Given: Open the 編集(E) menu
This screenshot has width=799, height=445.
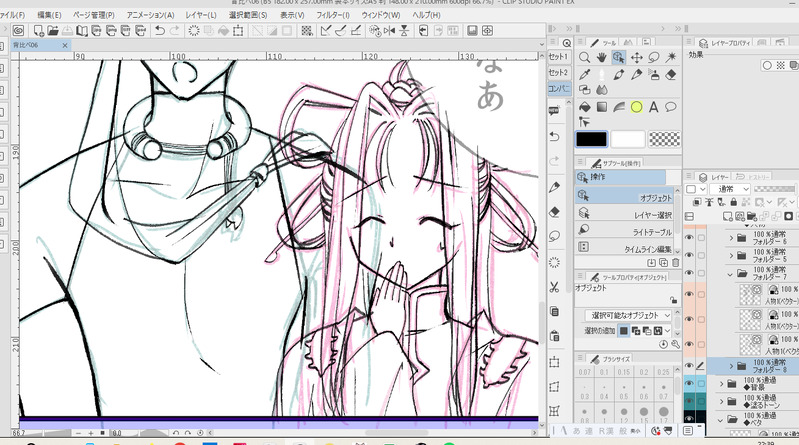Looking at the screenshot, I should pos(49,15).
